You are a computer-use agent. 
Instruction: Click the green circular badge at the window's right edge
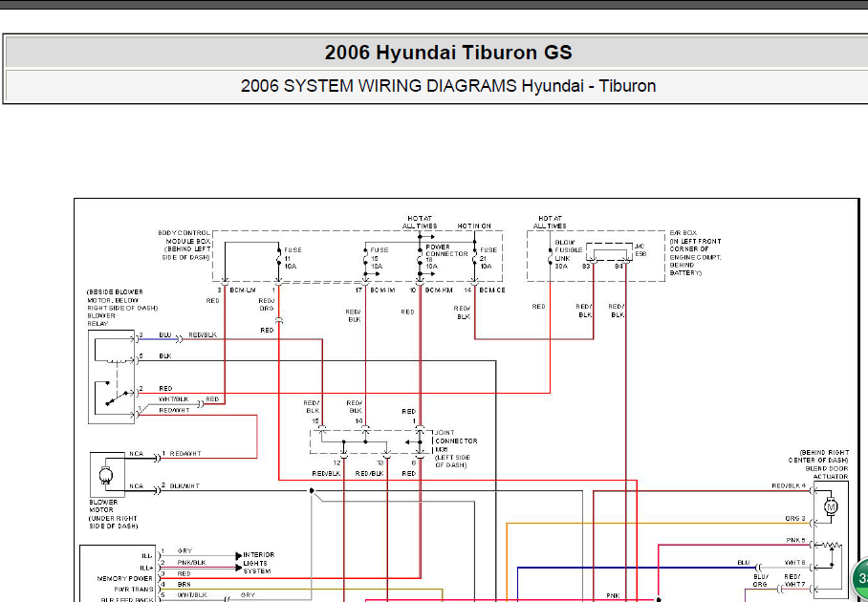859,578
